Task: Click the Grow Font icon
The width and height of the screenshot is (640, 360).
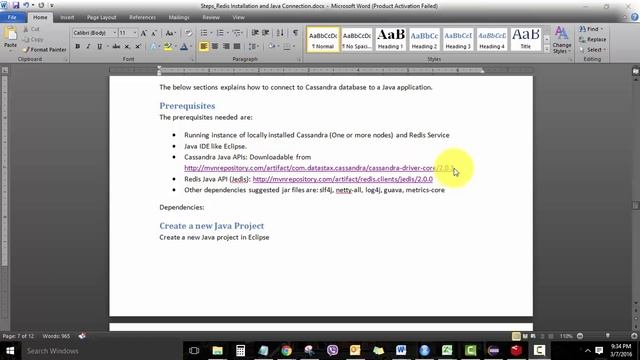Action: [144, 33]
